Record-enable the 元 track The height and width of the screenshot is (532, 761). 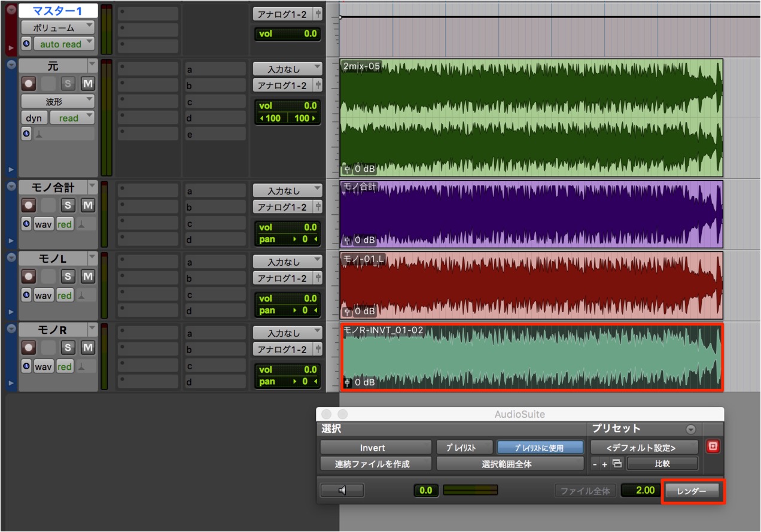(x=28, y=83)
